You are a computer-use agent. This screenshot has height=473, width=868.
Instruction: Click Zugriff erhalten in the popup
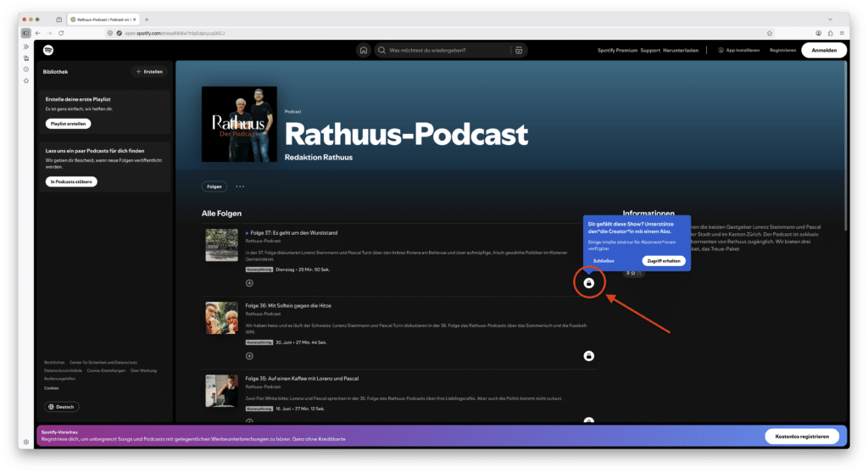pyautogui.click(x=664, y=261)
